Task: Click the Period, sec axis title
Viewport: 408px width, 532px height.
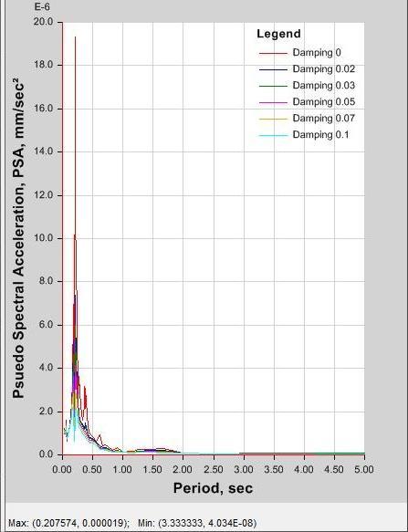Action: point(214,488)
